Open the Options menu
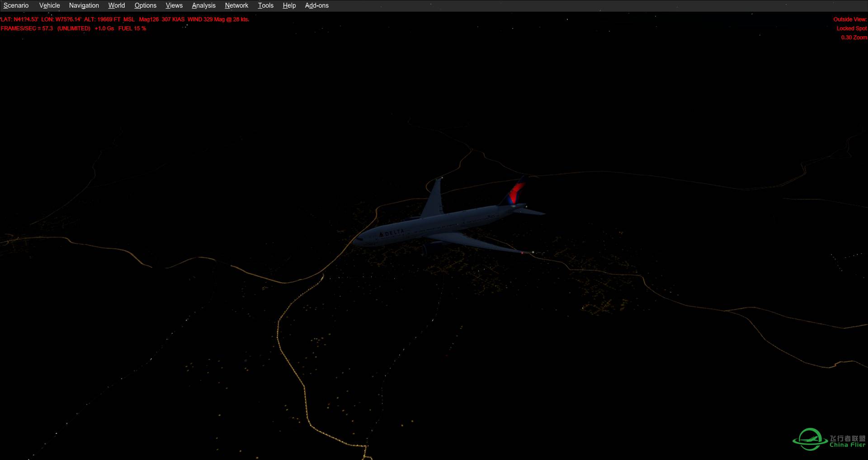The image size is (868, 460). pos(145,5)
